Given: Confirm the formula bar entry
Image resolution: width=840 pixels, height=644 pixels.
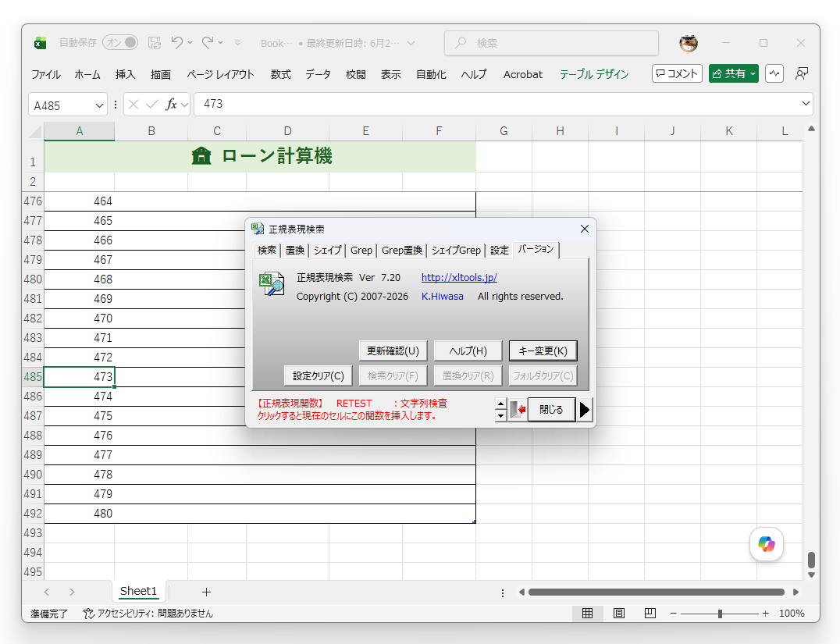Looking at the screenshot, I should [x=152, y=105].
